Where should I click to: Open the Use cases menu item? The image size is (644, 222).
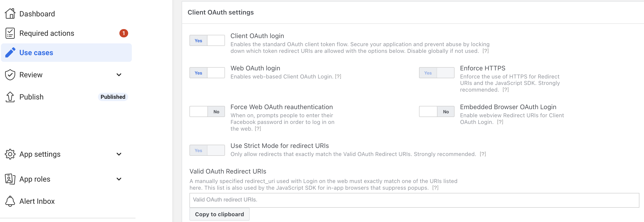pyautogui.click(x=67, y=53)
